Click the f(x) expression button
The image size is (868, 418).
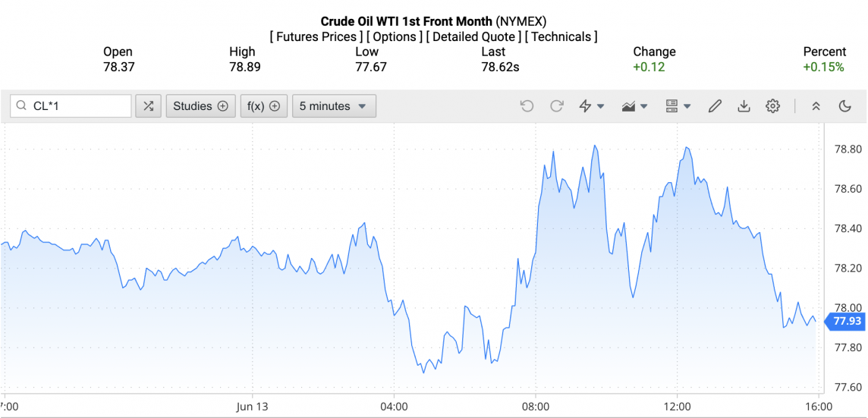pyautogui.click(x=264, y=106)
